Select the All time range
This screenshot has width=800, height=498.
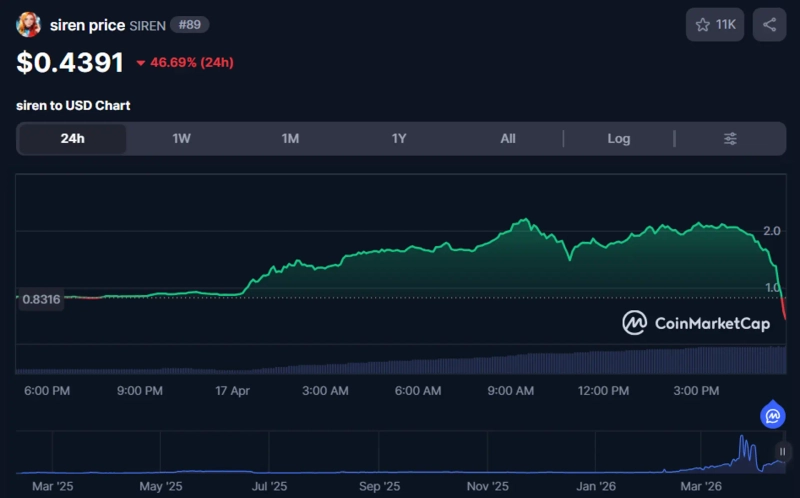[508, 139]
